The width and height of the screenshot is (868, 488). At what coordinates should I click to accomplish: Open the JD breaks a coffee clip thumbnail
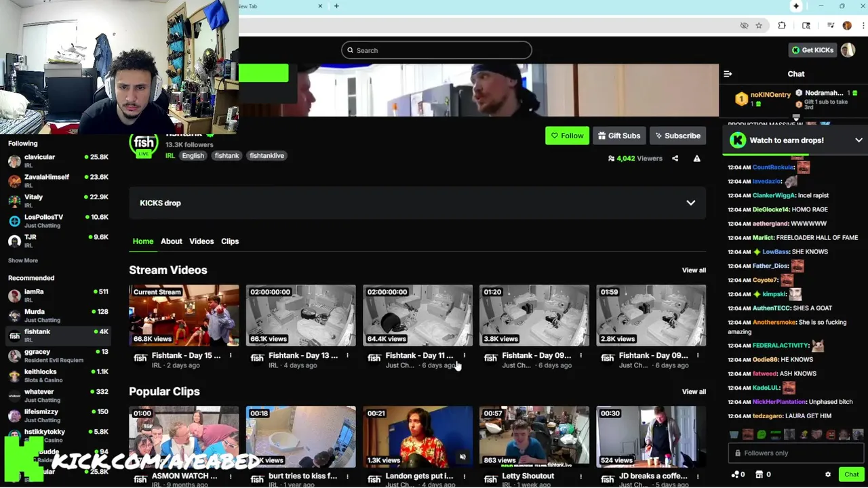coord(650,436)
